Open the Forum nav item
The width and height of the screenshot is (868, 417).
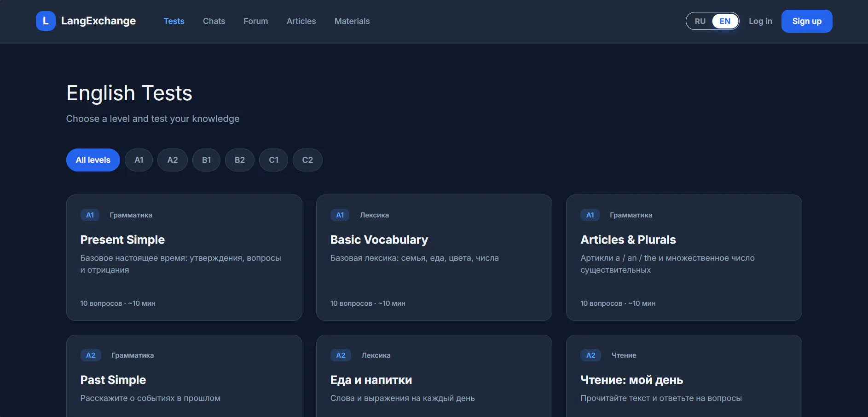tap(256, 21)
